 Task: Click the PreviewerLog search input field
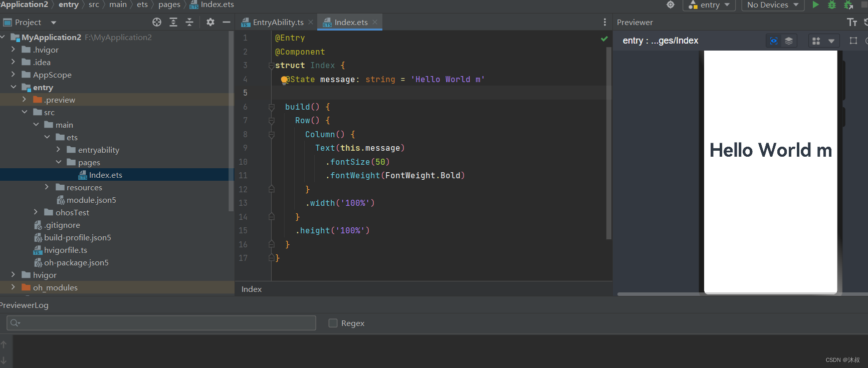tap(161, 323)
